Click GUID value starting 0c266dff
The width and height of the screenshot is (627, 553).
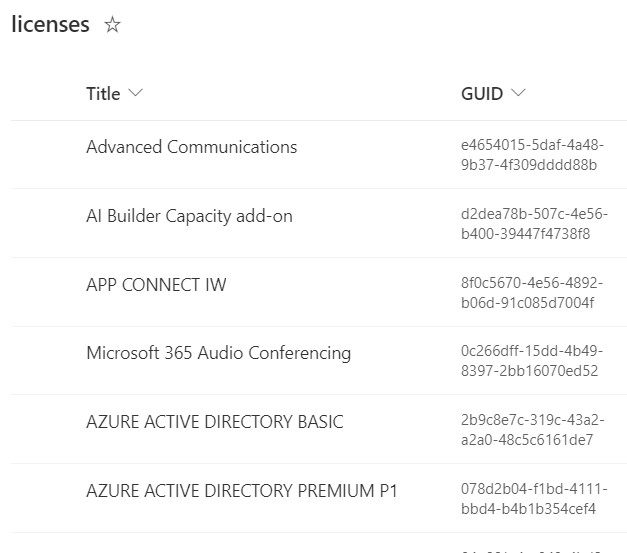pos(529,361)
